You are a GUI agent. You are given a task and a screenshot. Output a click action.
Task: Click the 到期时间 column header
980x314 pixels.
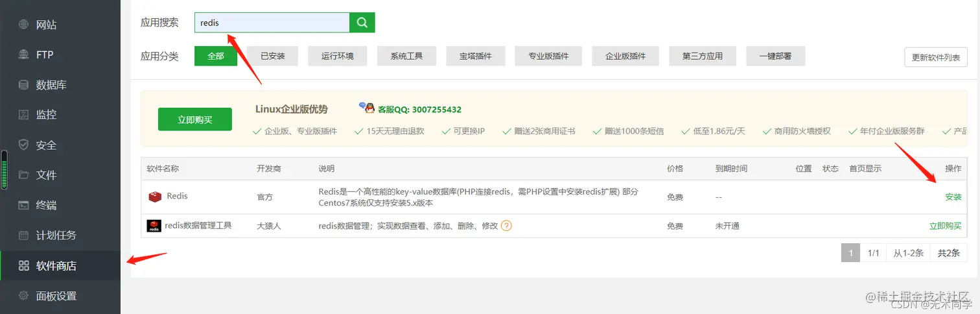(x=731, y=169)
